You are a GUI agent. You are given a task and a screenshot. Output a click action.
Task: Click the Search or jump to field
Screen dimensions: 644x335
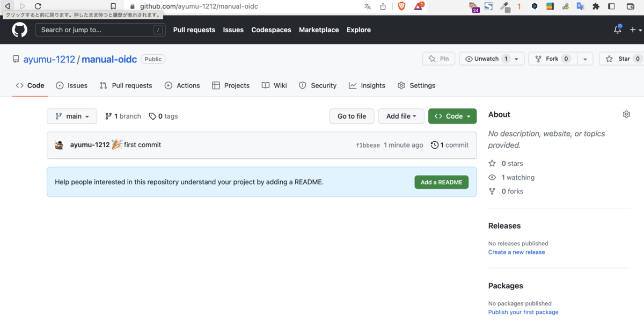pos(100,30)
